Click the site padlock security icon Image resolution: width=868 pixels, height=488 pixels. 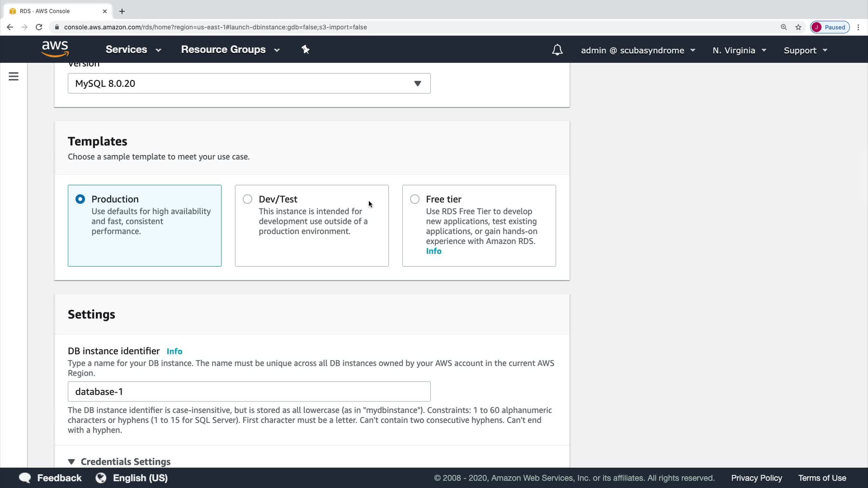click(x=57, y=27)
